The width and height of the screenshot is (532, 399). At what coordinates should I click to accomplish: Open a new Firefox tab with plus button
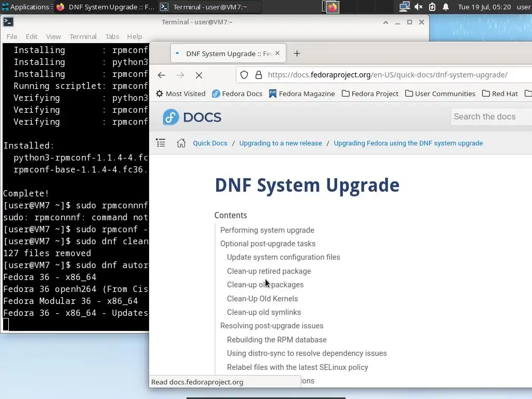(297, 54)
